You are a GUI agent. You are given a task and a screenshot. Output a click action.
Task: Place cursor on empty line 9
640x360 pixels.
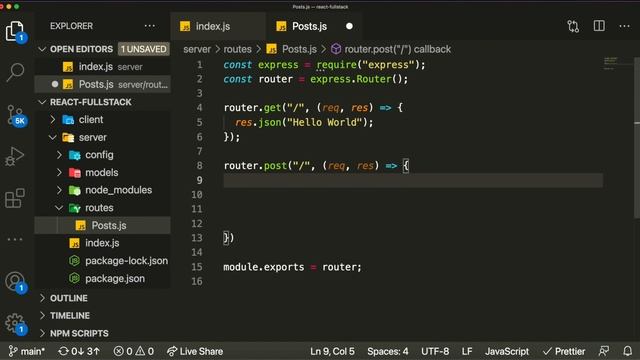(413, 180)
